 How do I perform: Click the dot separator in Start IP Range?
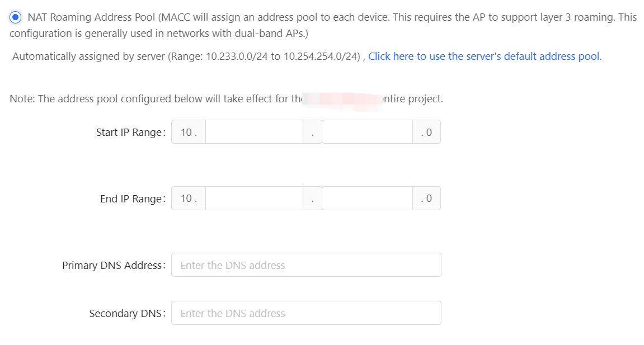coord(313,133)
